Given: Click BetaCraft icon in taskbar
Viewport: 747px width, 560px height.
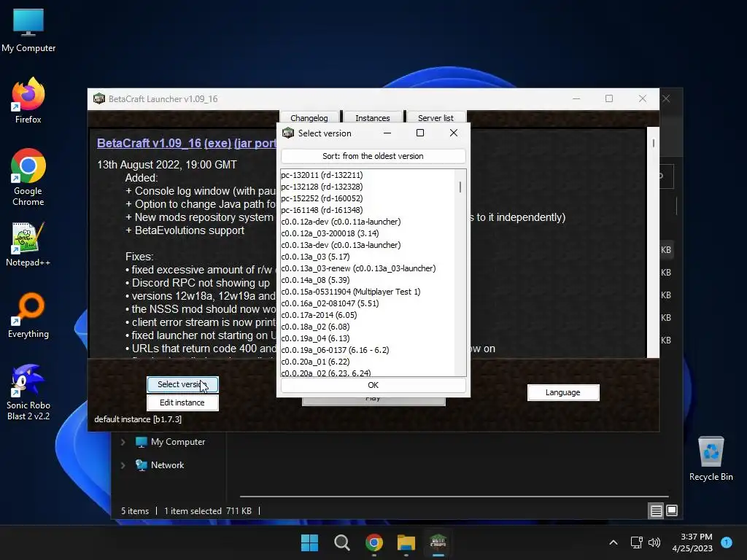Looking at the screenshot, I should point(438,542).
